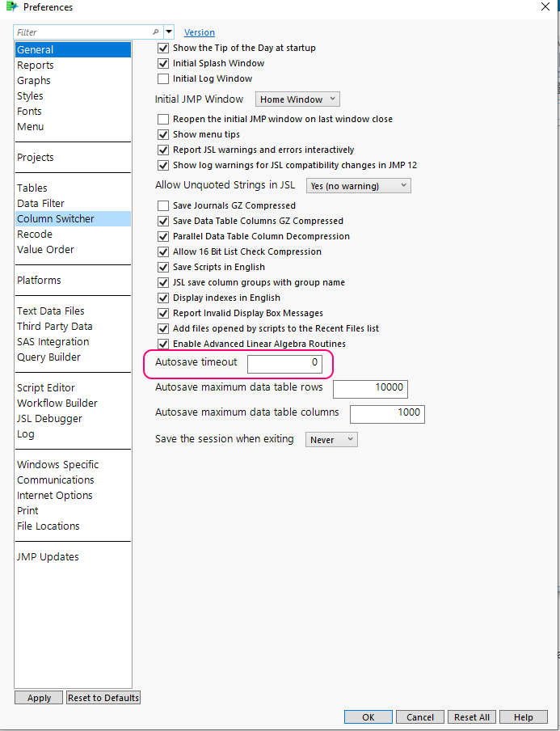
Task: Open Allow Unquoted Strings in JSL dropdown
Action: pyautogui.click(x=358, y=186)
